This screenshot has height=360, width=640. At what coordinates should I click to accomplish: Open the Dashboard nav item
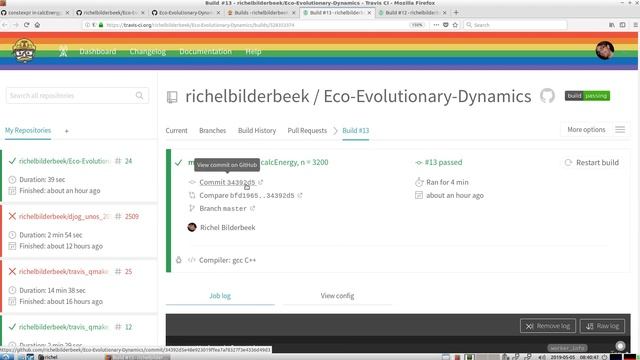point(98,51)
